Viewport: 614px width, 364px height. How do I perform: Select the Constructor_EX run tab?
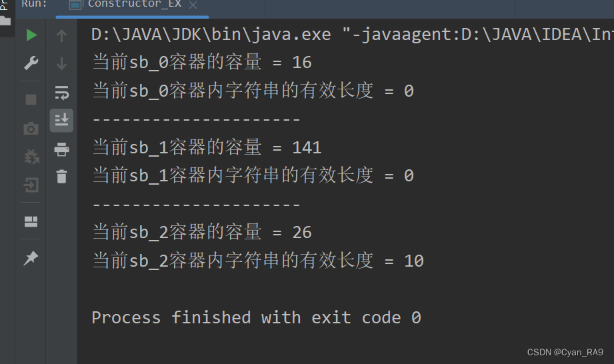click(125, 5)
